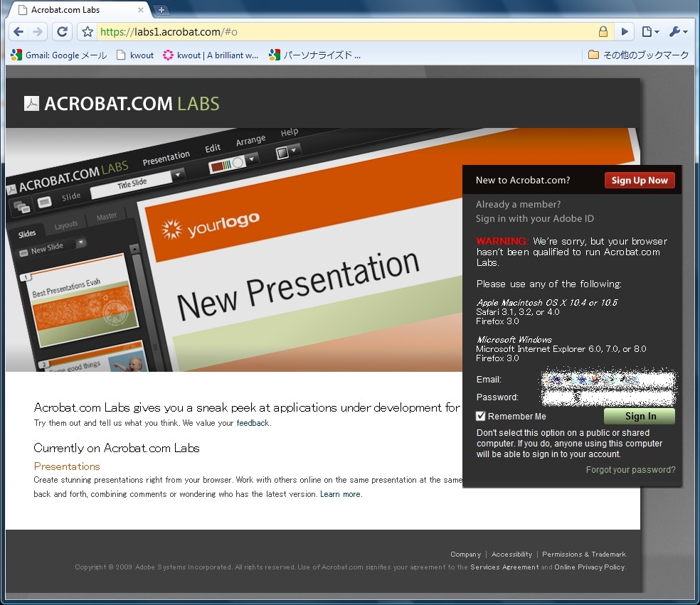Viewport: 700px width, 605px height.
Task: Open the kwout bookmark
Action: pyautogui.click(x=135, y=55)
